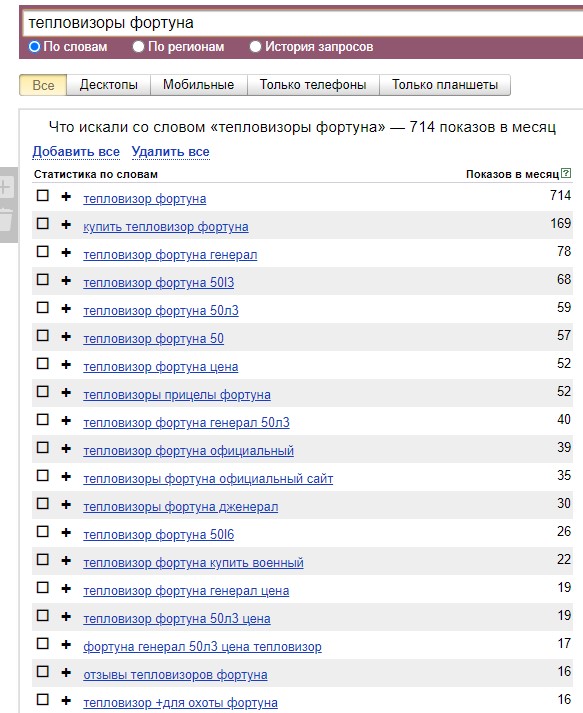The image size is (583, 713).
Task: Select the "По словам" radio button
Action: pyautogui.click(x=35, y=46)
